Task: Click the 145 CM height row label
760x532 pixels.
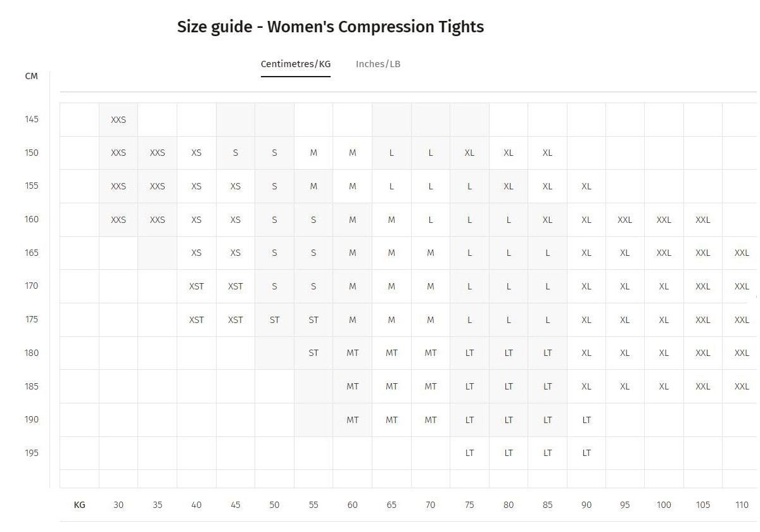Action: [x=32, y=119]
